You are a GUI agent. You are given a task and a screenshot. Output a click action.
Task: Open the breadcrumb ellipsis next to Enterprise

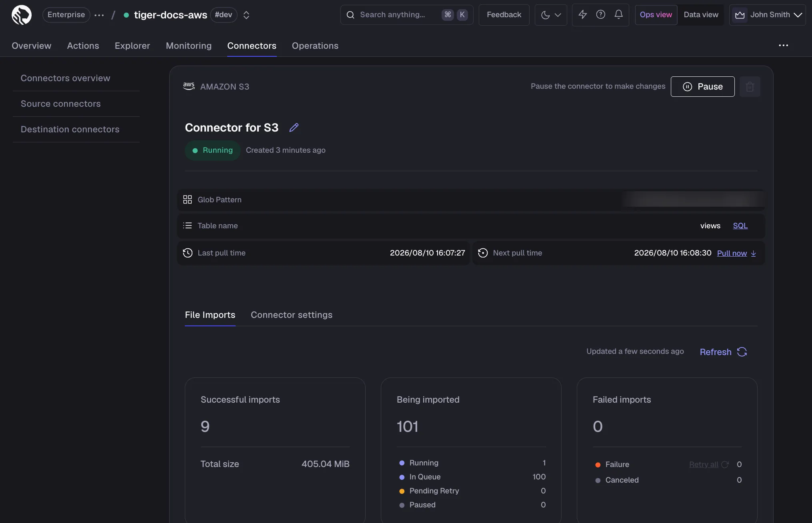(99, 15)
